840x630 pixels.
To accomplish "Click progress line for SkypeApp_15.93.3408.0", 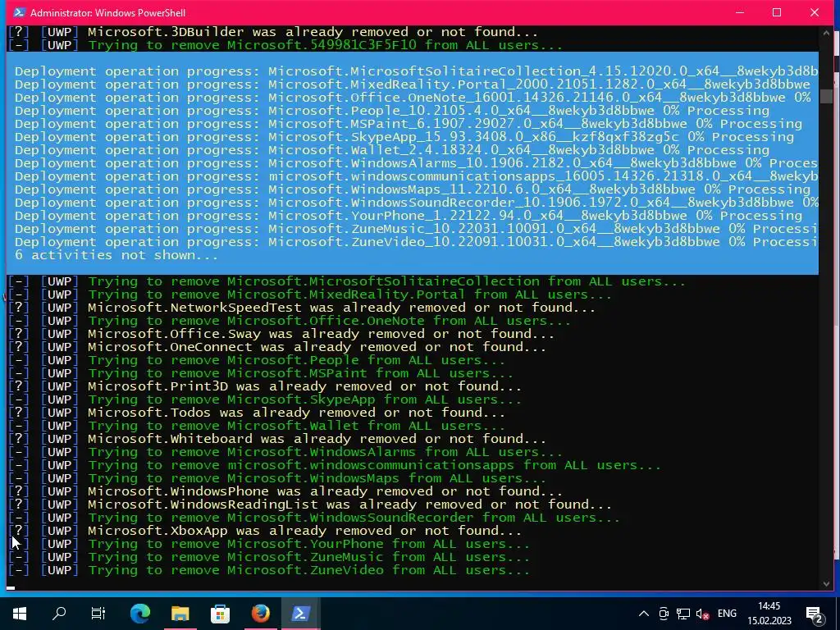I will click(x=404, y=137).
